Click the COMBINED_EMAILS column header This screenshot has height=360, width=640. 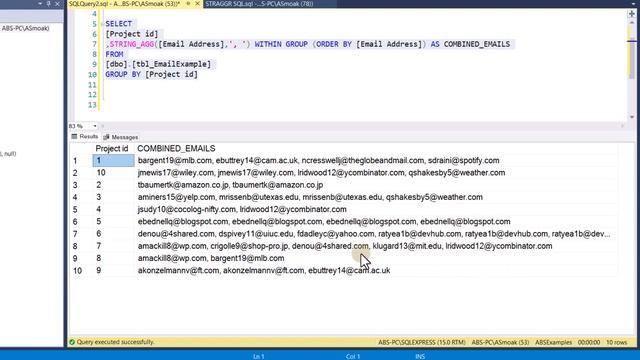pos(176,149)
